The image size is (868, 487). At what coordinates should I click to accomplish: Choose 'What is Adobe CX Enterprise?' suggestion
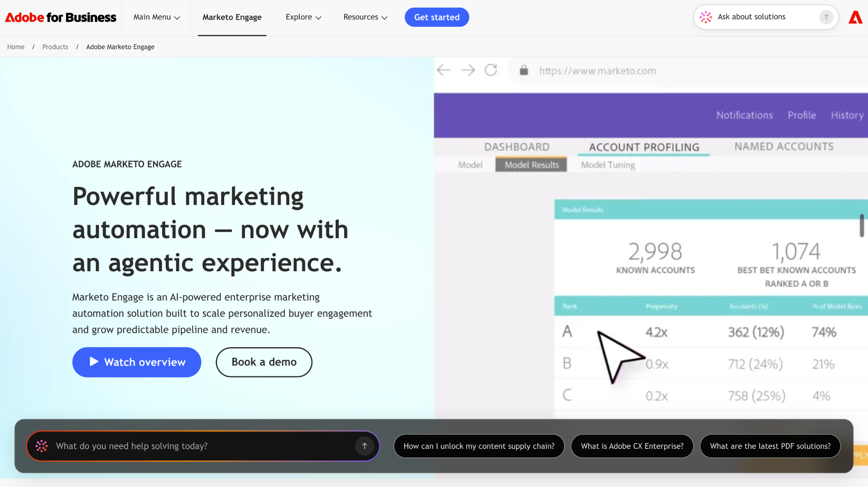[632, 446]
